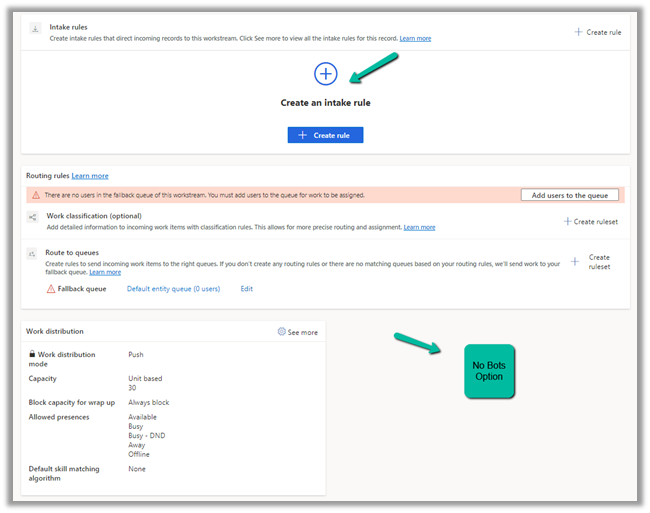Screen dimensions: 650x513
Task: Create ruleset for Work classification
Action: [x=593, y=221]
